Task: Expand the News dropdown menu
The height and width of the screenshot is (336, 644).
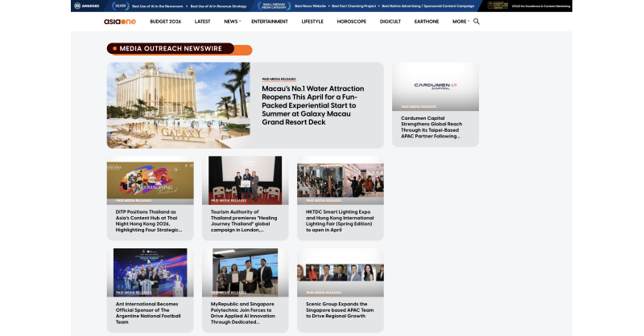Action: point(233,22)
